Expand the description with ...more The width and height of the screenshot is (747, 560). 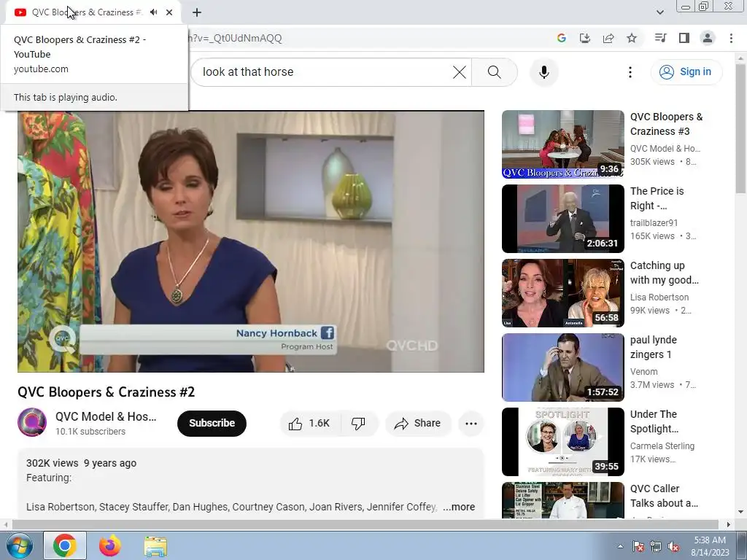pos(459,507)
